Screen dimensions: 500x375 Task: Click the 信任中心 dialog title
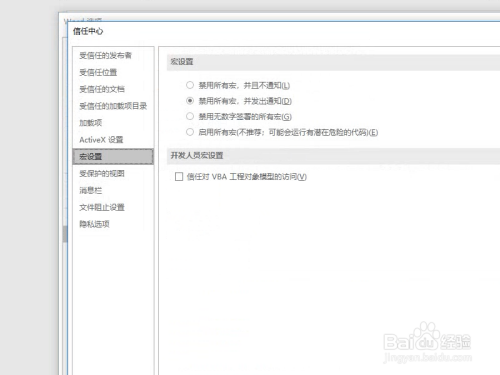[88, 31]
